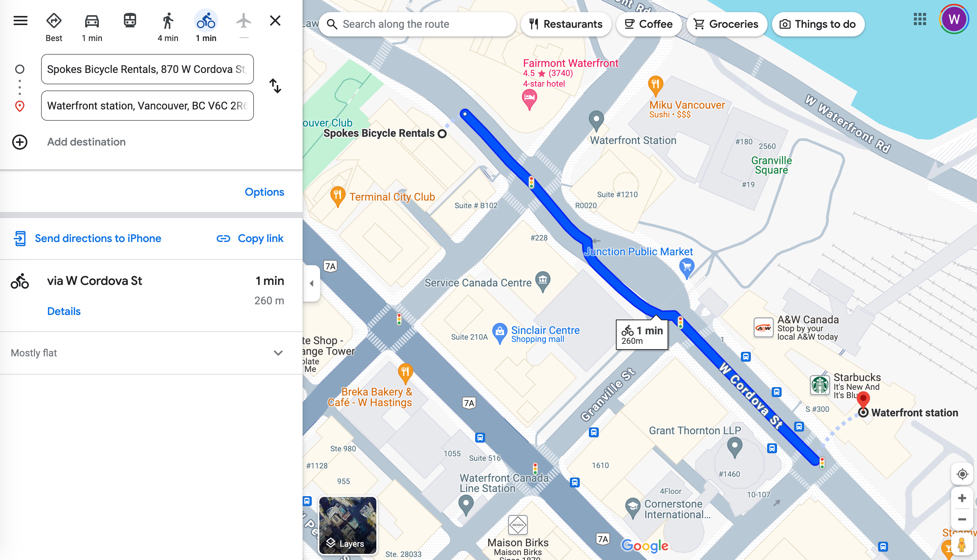The height and width of the screenshot is (560, 977).
Task: Click the Copy link button
Action: [x=250, y=239]
